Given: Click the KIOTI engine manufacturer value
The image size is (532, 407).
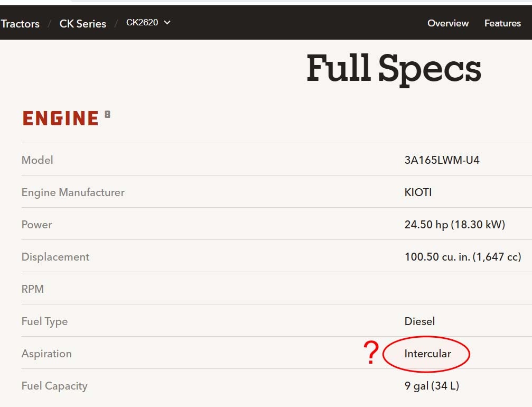Looking at the screenshot, I should 418,192.
